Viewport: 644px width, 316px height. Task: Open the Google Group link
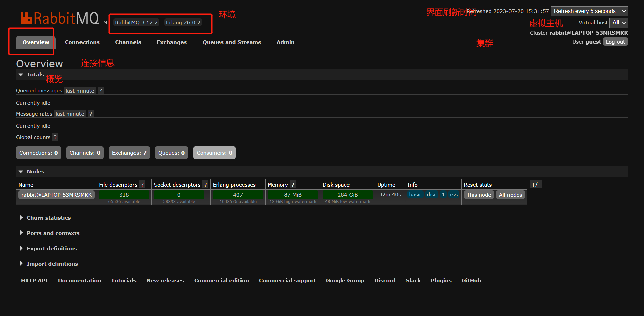(345, 280)
